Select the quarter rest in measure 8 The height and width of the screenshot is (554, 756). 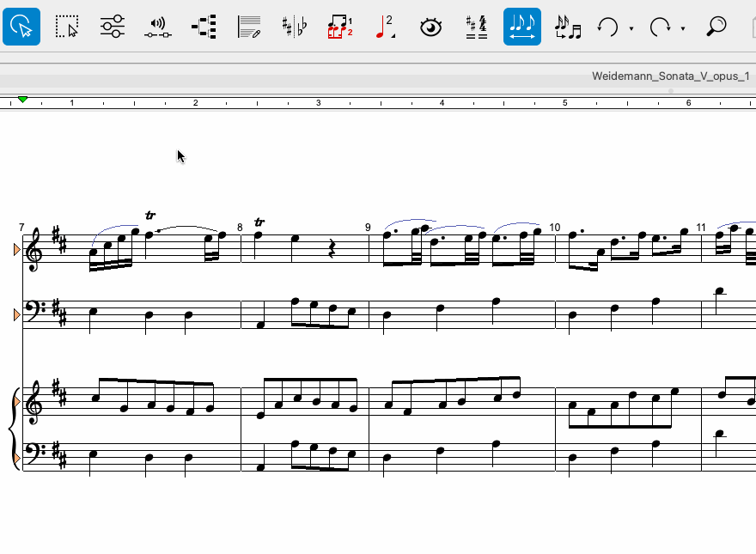point(332,249)
